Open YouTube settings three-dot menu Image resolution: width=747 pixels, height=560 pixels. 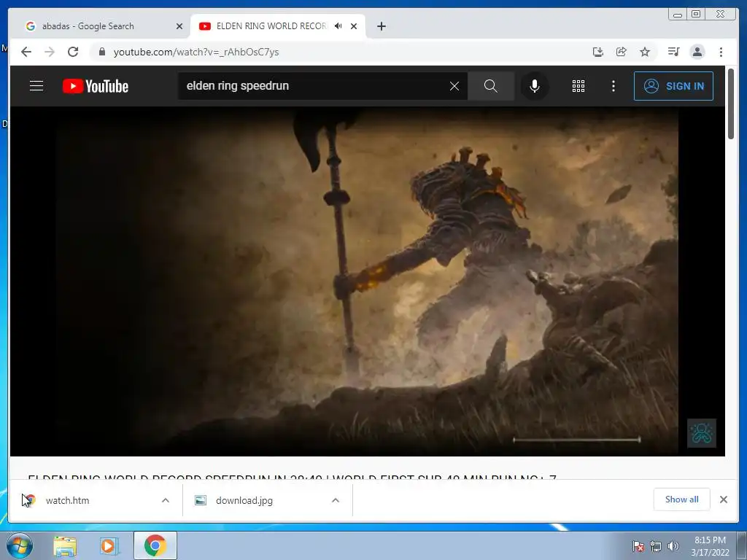pyautogui.click(x=613, y=86)
